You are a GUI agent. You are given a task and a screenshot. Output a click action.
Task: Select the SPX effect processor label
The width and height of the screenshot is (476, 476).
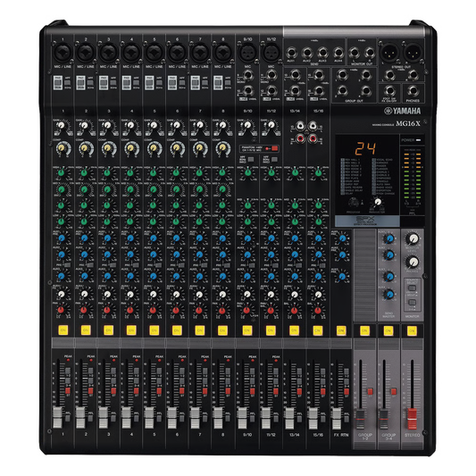pos(367,221)
